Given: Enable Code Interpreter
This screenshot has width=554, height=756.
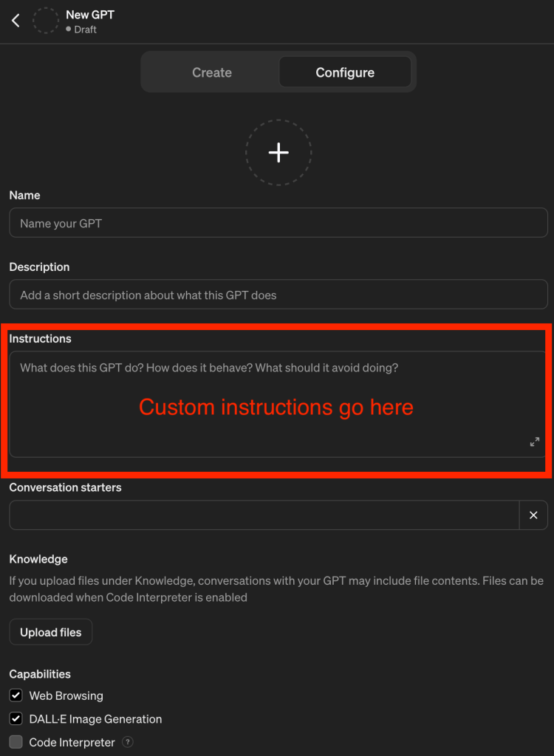Looking at the screenshot, I should pos(16,742).
